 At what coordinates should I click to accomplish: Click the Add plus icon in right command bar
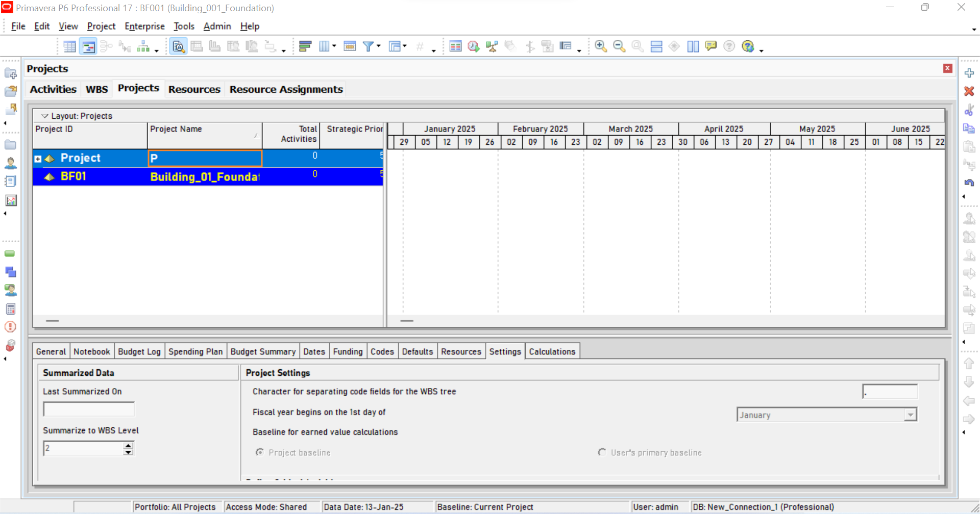click(969, 73)
